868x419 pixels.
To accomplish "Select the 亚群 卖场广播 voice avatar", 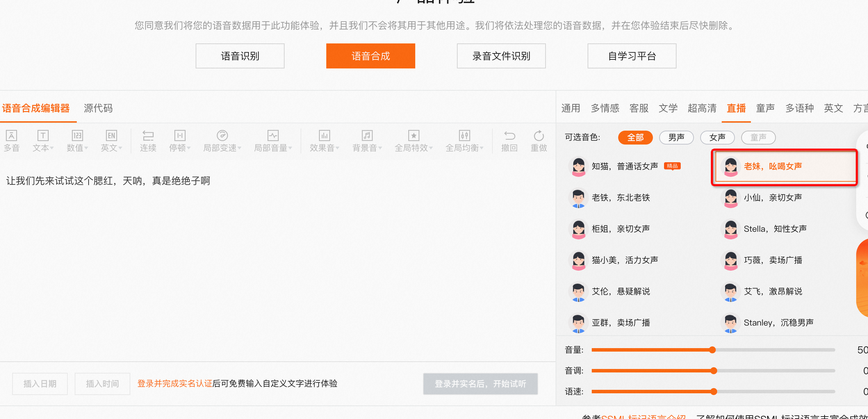I will (x=579, y=323).
